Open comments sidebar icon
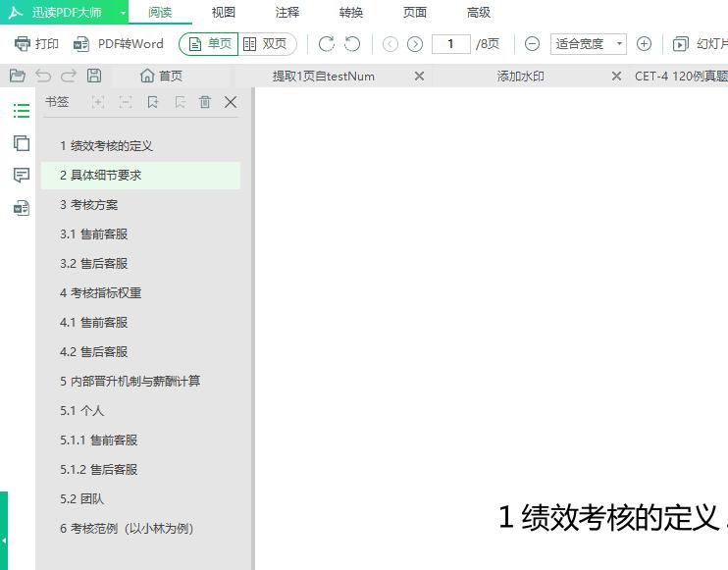 pos(22,175)
